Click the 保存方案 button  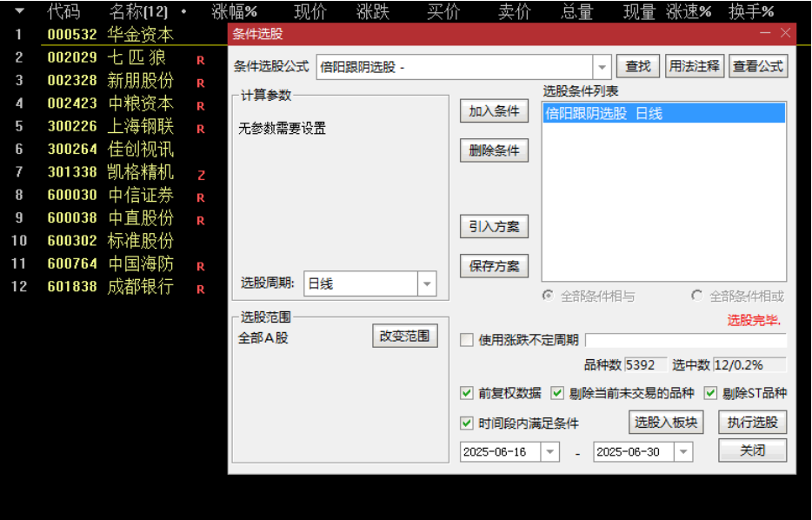[492, 265]
